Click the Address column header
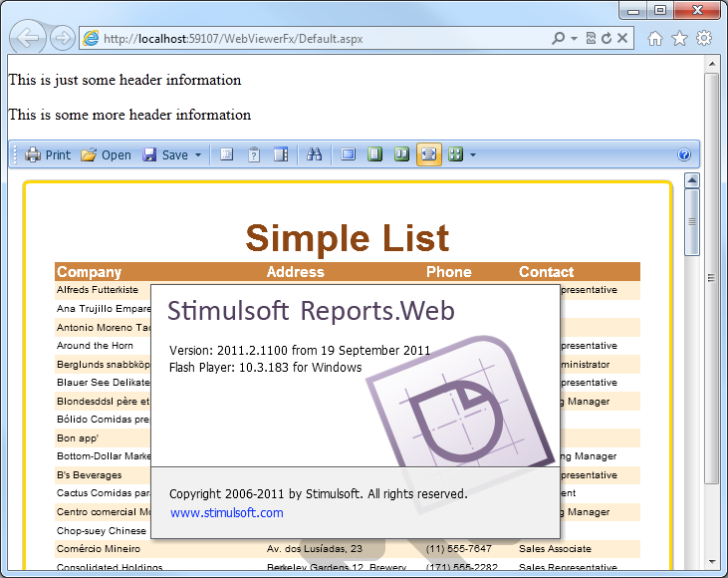The height and width of the screenshot is (578, 728). pyautogui.click(x=296, y=272)
